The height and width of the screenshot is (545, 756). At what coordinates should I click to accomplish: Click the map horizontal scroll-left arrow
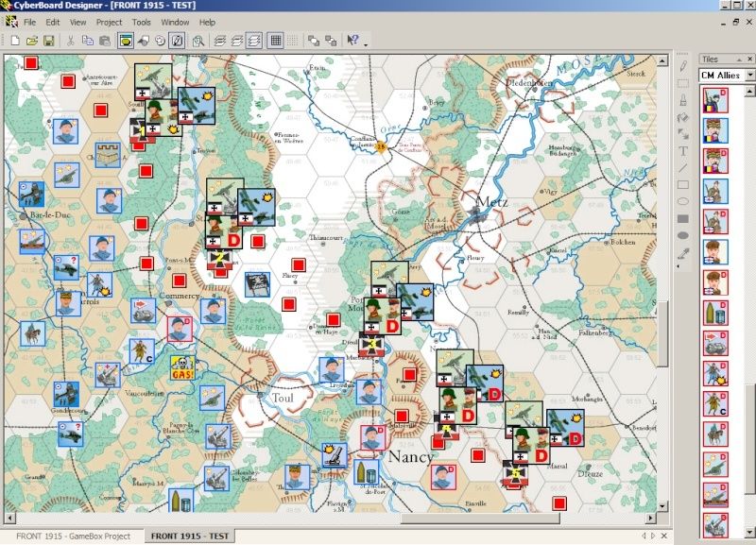click(9, 519)
